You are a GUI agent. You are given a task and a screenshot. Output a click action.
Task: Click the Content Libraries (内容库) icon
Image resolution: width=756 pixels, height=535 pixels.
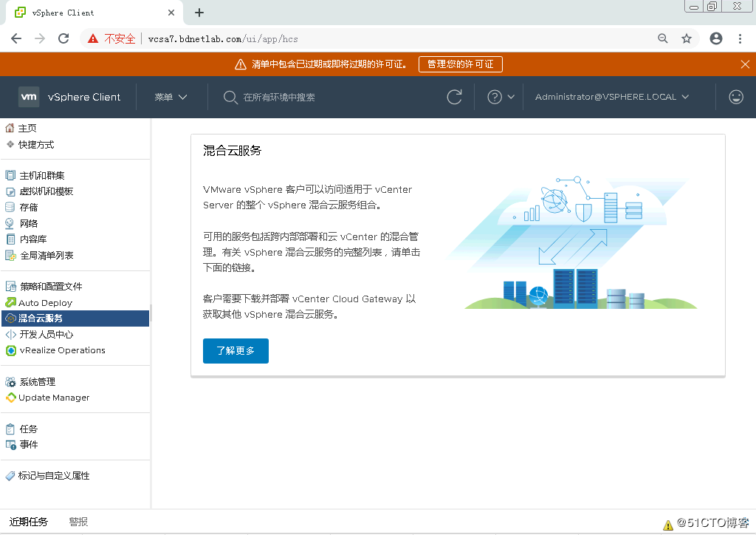[x=10, y=239]
